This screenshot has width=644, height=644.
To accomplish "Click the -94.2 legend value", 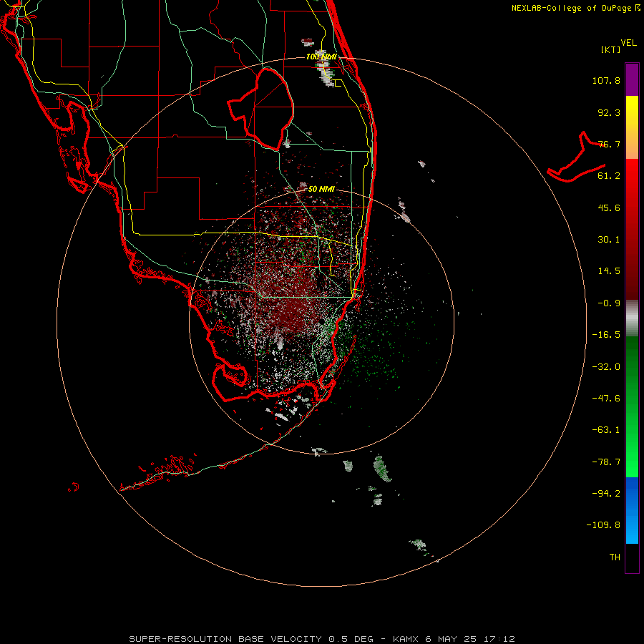I will click(x=606, y=494).
